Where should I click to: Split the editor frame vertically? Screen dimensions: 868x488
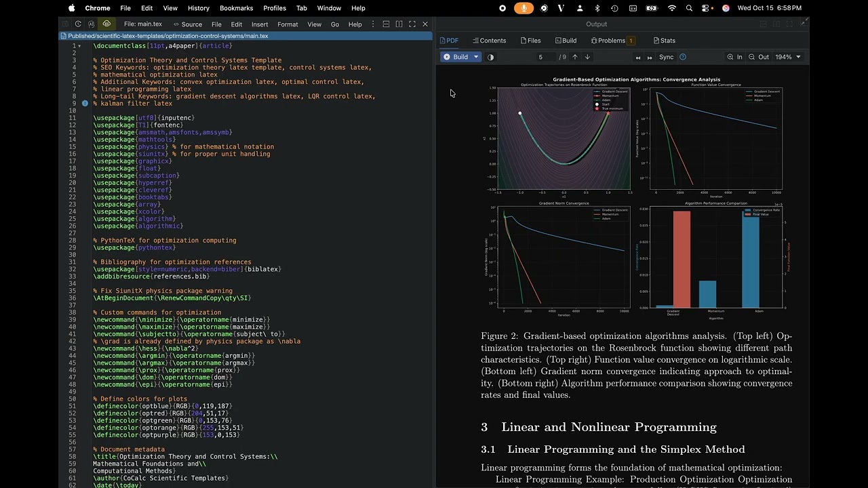point(399,24)
